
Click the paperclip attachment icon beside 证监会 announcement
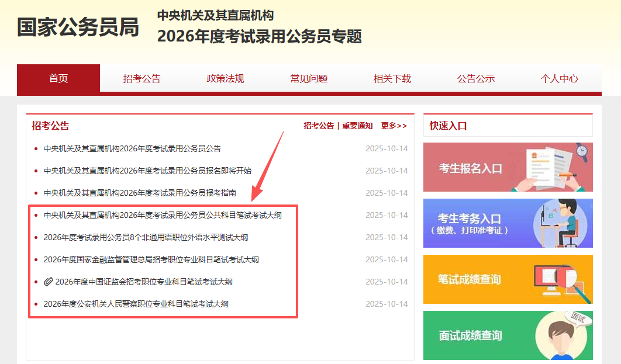coord(49,282)
